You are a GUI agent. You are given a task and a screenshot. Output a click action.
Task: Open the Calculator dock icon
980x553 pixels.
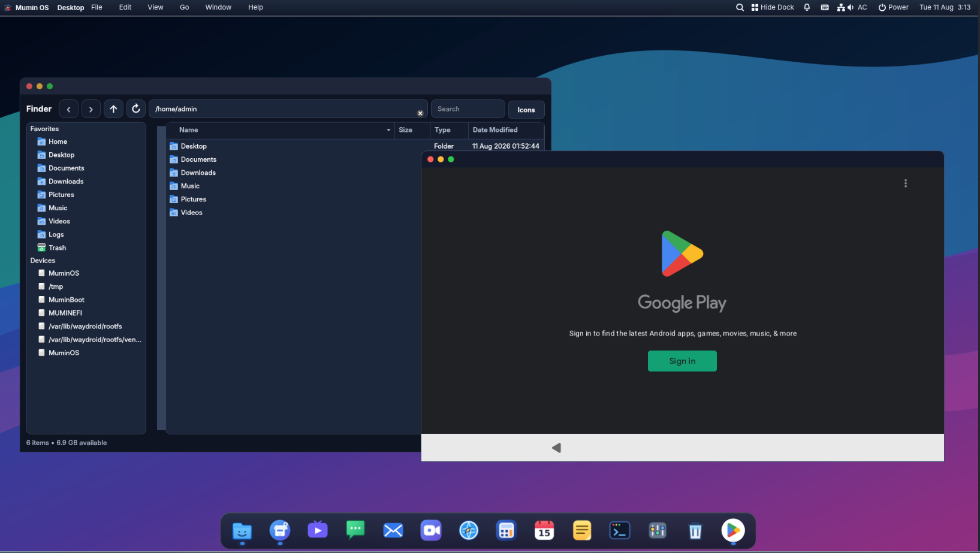click(506, 530)
